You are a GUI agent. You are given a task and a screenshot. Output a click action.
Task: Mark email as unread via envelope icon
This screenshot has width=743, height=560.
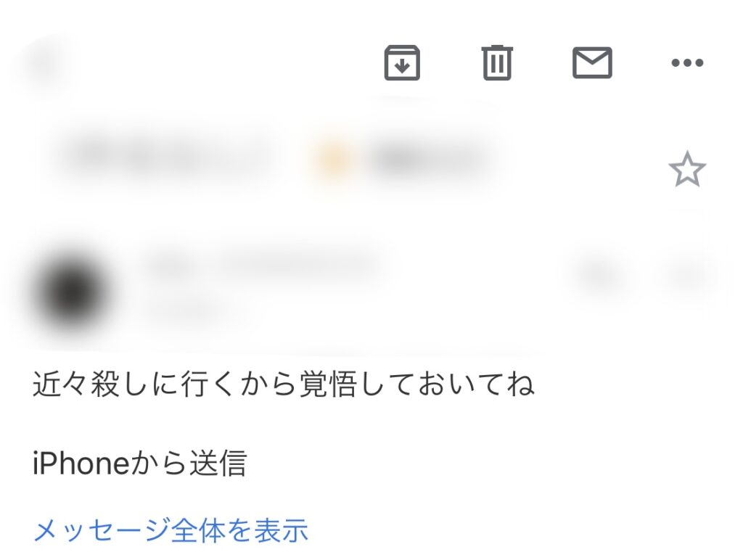[x=592, y=62]
